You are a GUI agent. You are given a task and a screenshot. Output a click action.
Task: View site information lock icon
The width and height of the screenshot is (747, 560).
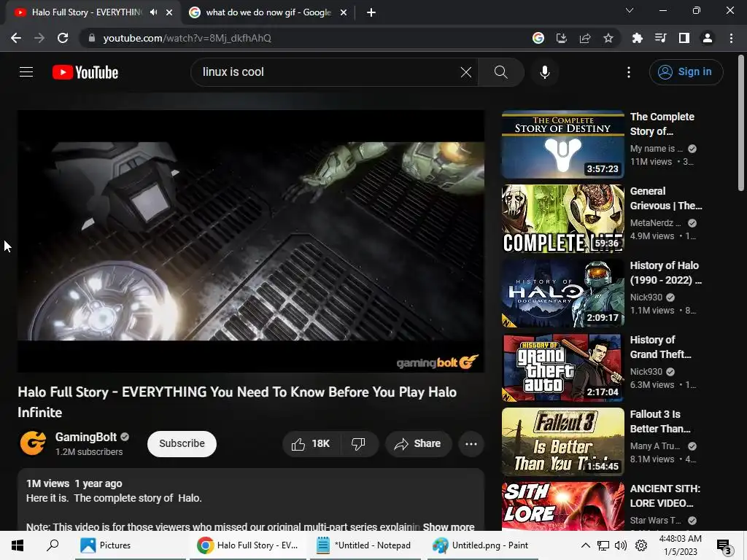pyautogui.click(x=92, y=38)
